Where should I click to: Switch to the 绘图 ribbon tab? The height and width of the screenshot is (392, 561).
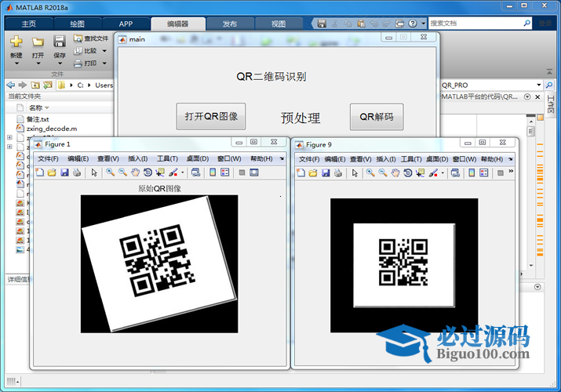click(77, 24)
